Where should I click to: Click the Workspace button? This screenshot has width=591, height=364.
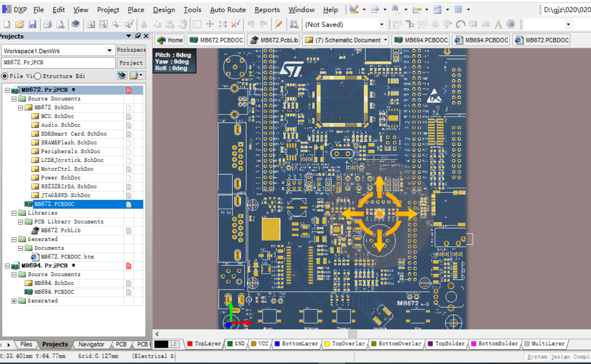tap(131, 50)
